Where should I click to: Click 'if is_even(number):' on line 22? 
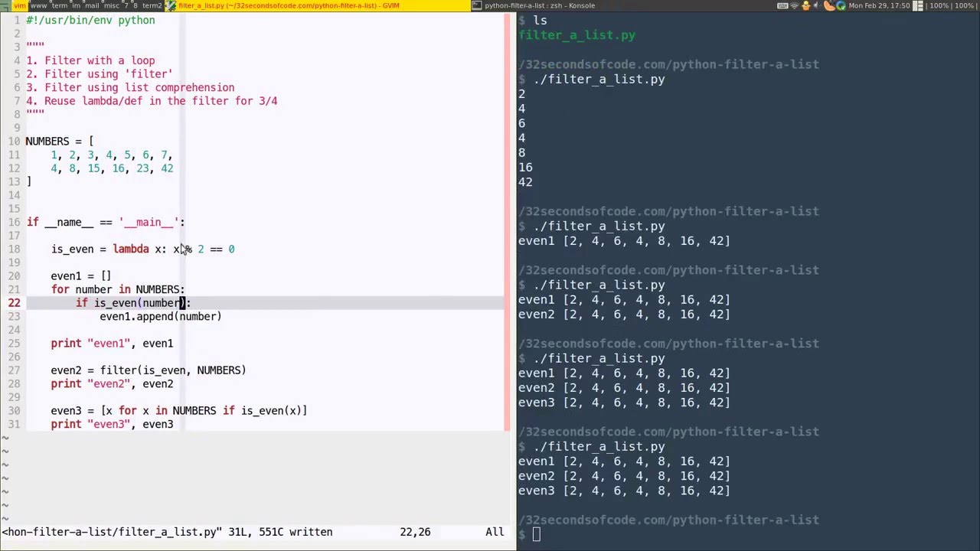coord(133,303)
